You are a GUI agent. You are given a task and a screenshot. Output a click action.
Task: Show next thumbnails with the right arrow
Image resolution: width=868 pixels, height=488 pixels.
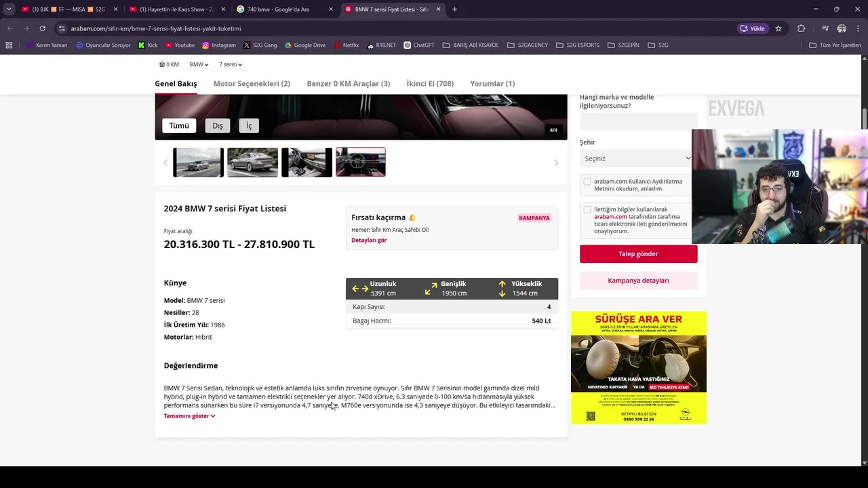point(556,163)
